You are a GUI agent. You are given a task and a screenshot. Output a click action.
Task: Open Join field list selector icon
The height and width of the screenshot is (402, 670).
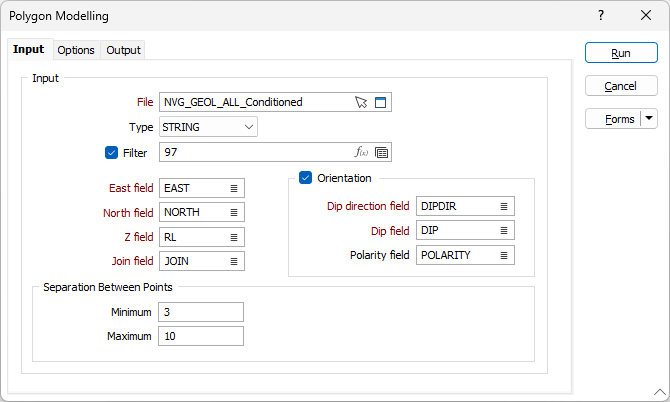click(234, 262)
